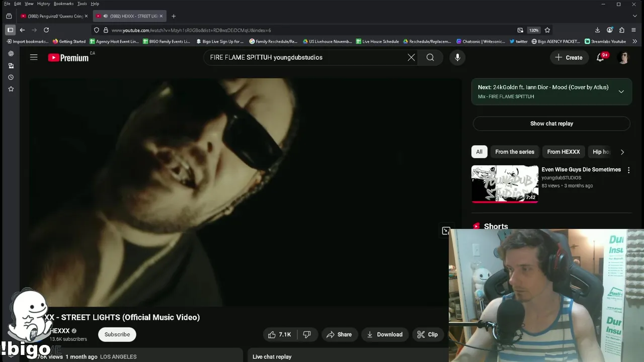Close the HEXXX STREET LIGHTS tab
This screenshot has width=644, height=362.
click(x=161, y=16)
